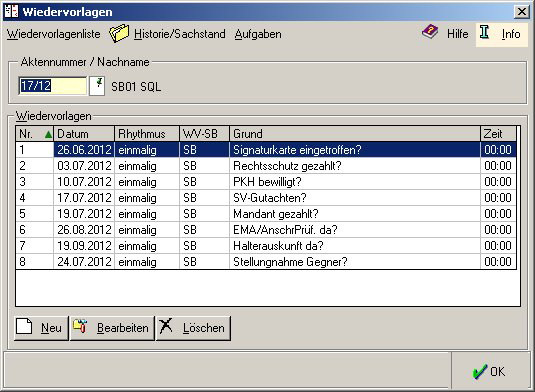Open the Info menu label

[511, 34]
